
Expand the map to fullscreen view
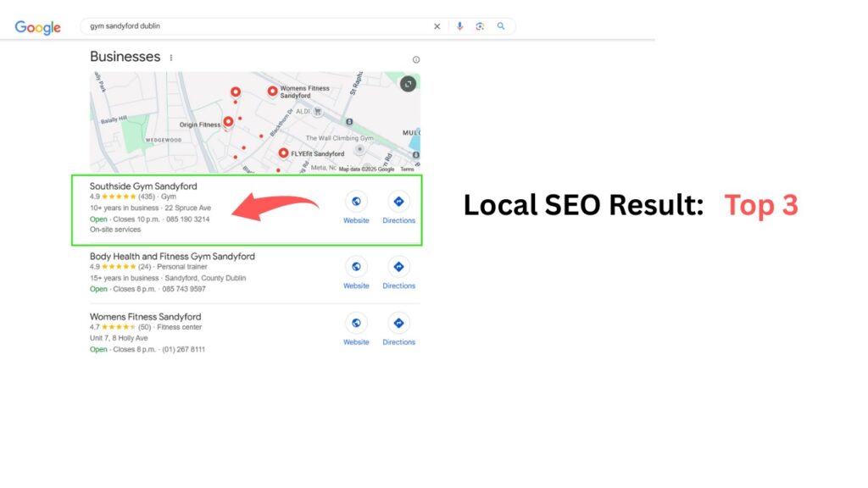tap(407, 85)
